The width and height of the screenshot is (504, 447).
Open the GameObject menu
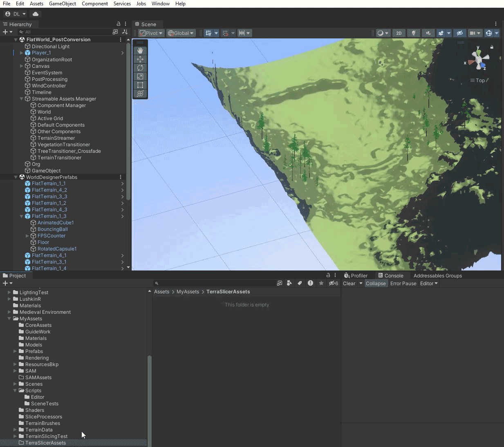point(62,4)
